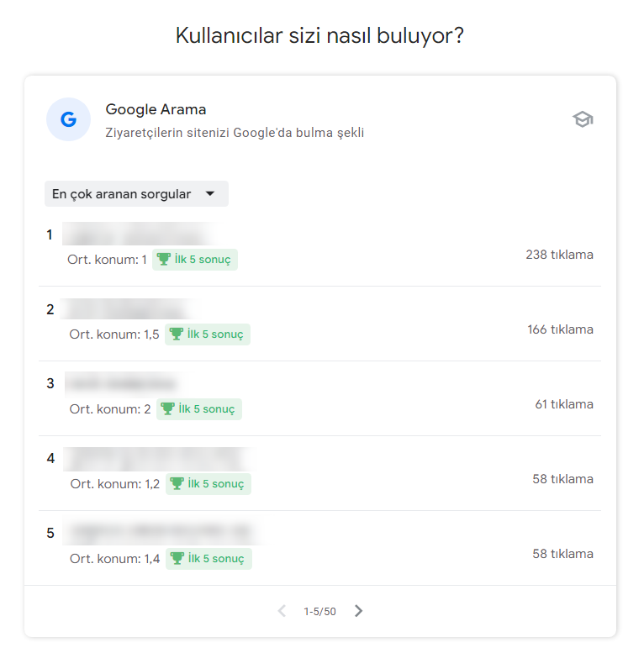Click the '1-5/50' pagination label
644x653 pixels.
pyautogui.click(x=319, y=611)
